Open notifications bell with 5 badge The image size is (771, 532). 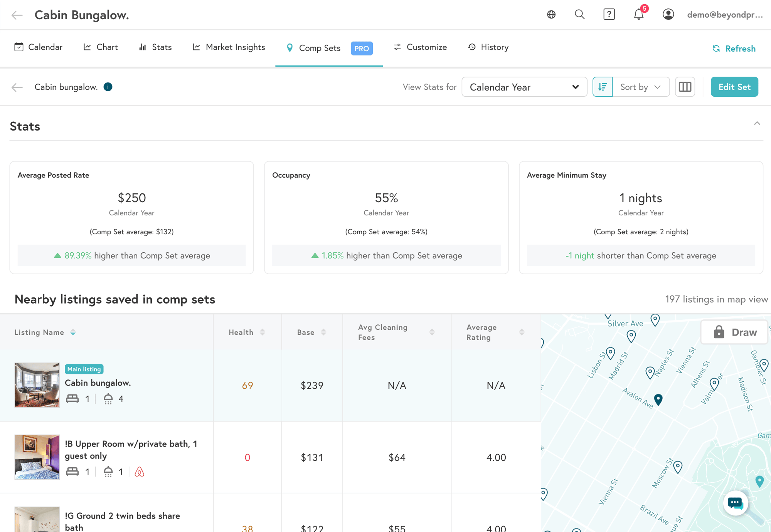pyautogui.click(x=639, y=15)
